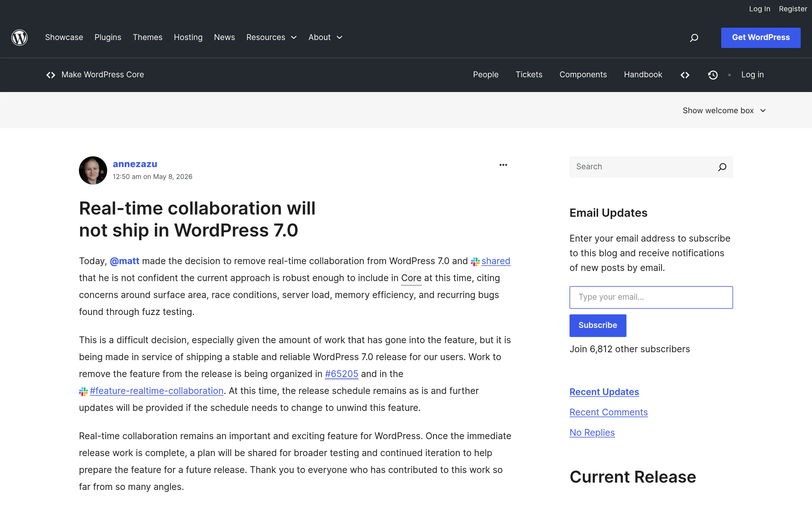This screenshot has height=508, width=812.
Task: Open the post actions ellipsis menu
Action: pos(503,165)
